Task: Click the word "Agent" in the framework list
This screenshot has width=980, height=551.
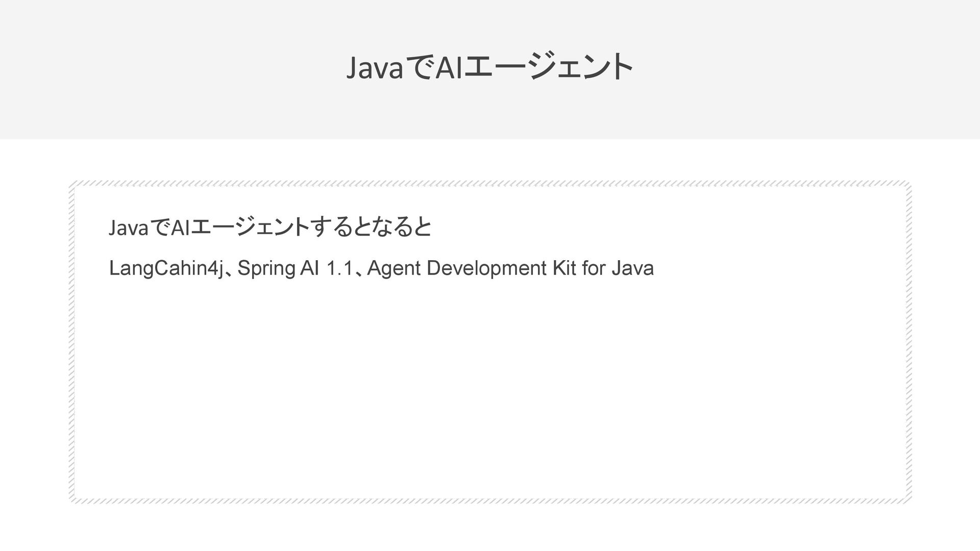Action: [x=394, y=268]
